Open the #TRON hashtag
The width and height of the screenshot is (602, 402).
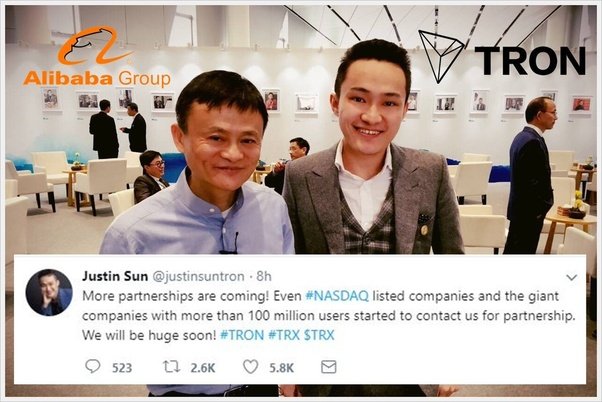(x=242, y=335)
